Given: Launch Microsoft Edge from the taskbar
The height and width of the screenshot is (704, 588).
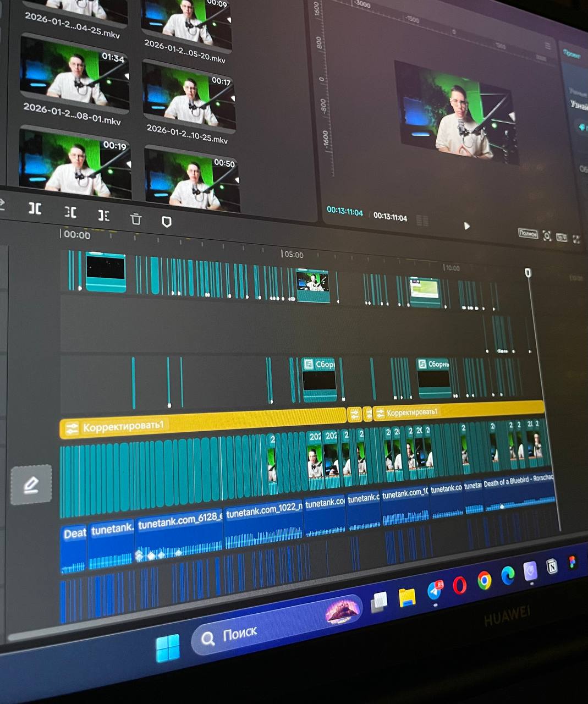Looking at the screenshot, I should click(507, 575).
